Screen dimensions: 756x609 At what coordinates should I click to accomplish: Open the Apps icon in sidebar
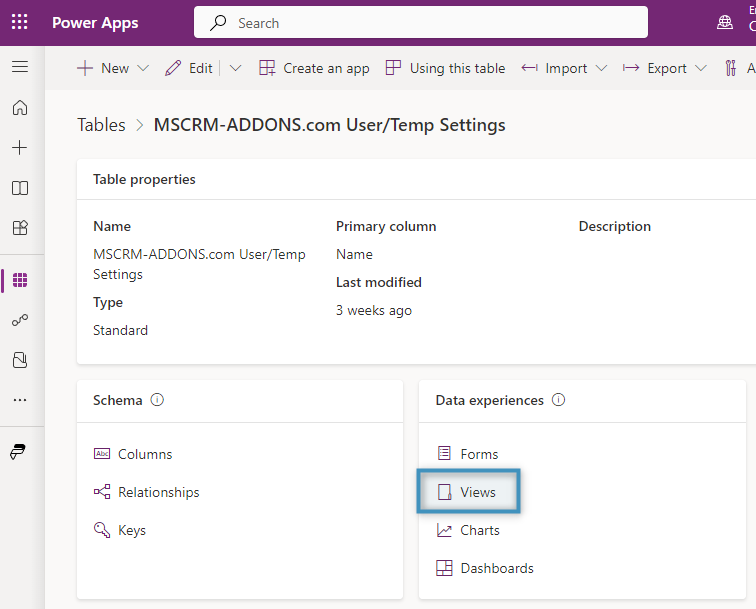click(x=20, y=228)
